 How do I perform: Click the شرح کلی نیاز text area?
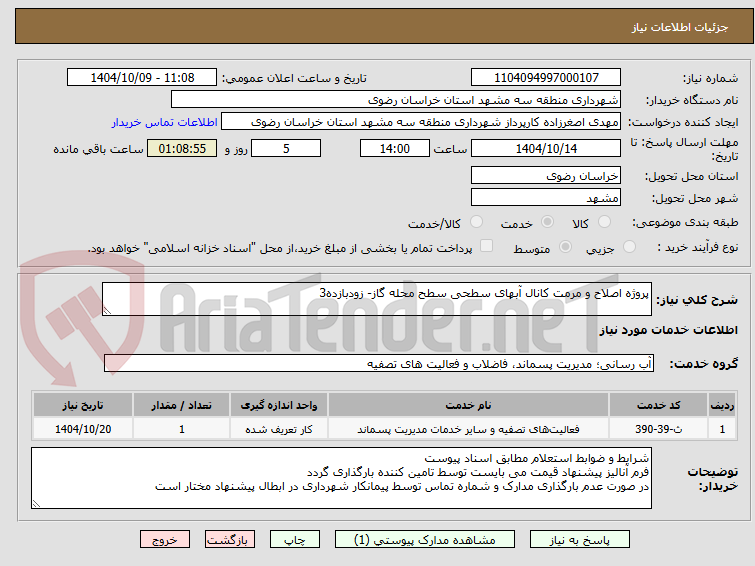pos(377,299)
